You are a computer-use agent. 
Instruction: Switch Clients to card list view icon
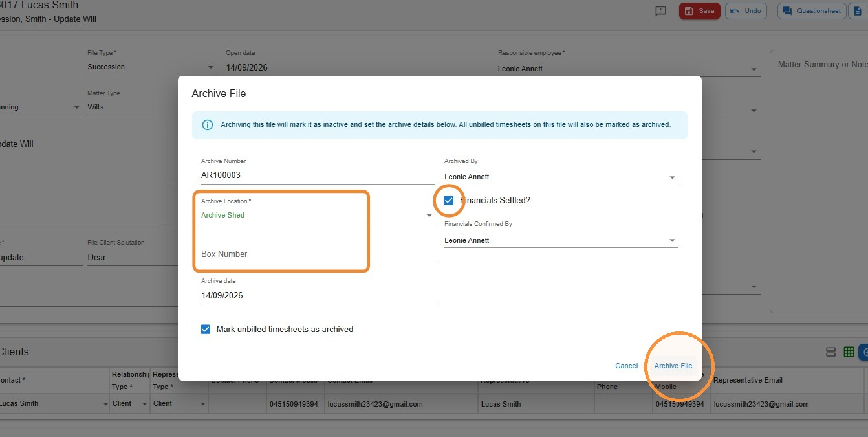click(x=831, y=352)
